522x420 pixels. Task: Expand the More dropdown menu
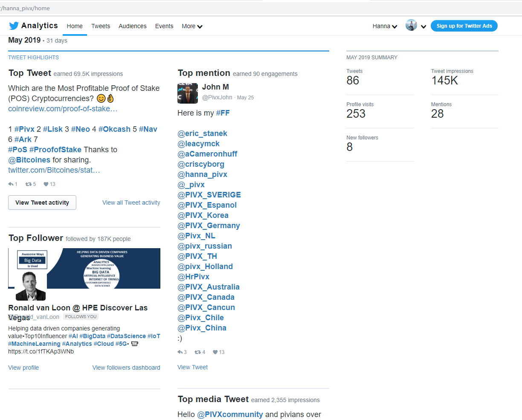pos(192,26)
